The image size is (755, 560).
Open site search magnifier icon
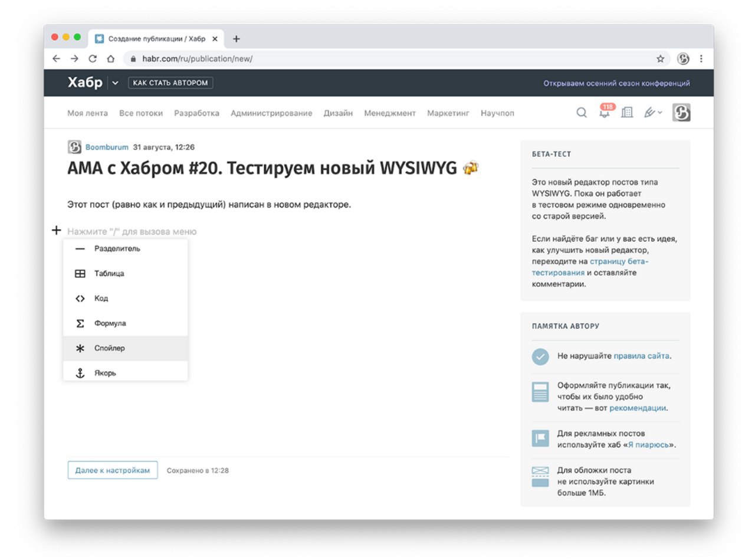582,113
